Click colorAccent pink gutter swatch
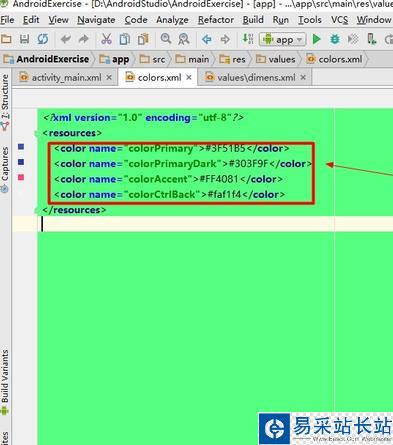This screenshot has height=445, width=393. click(x=21, y=177)
